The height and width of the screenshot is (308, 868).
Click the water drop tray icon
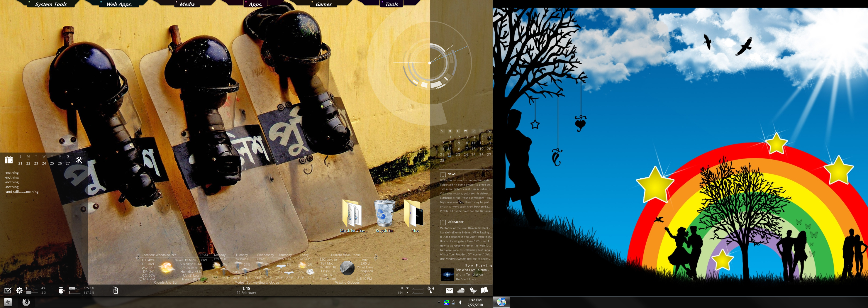pyautogui.click(x=454, y=302)
